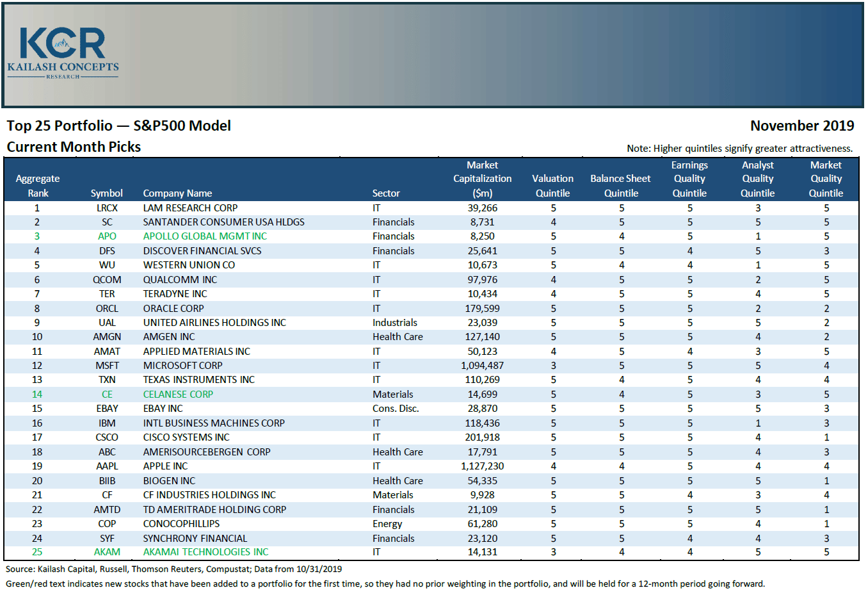Select 'SANTANDER CONSUMER USA HLDGS' company name

(x=224, y=222)
